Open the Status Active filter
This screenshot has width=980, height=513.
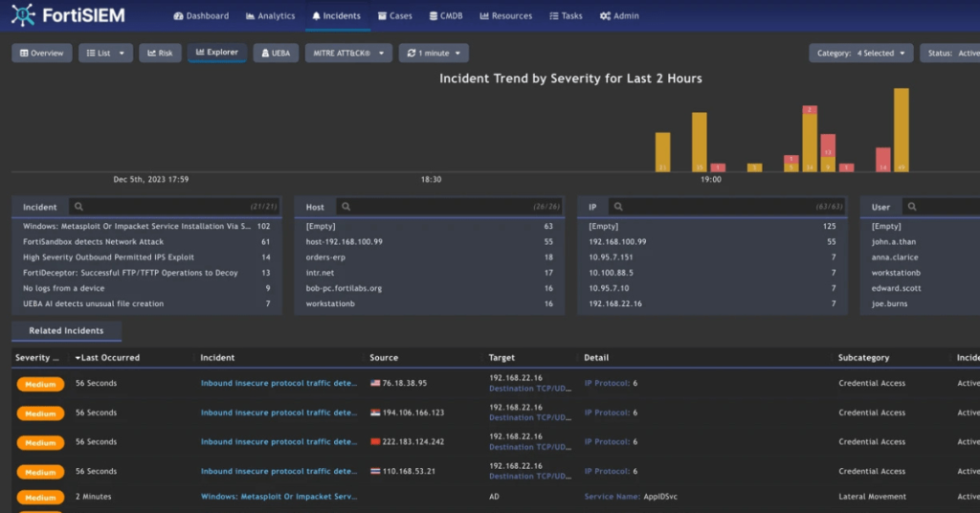point(952,53)
